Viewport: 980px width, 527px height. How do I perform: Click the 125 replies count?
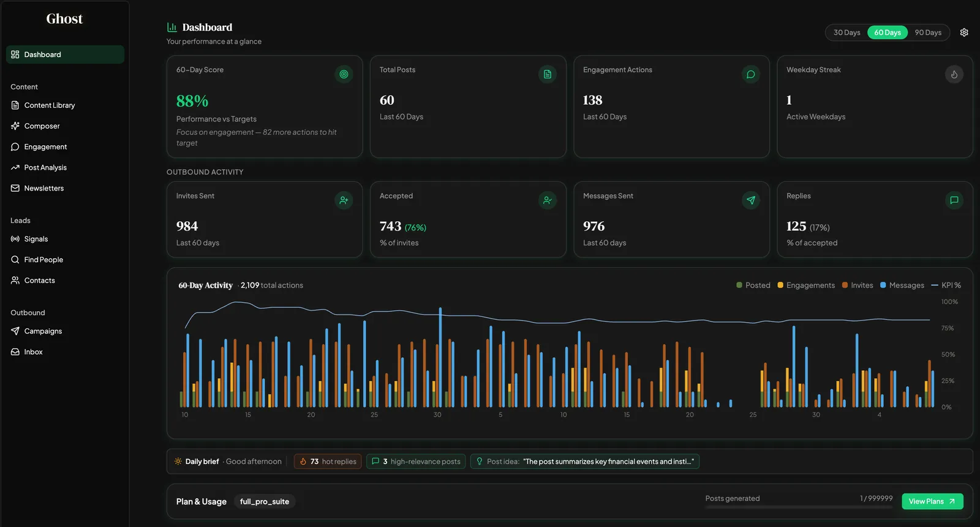796,227
